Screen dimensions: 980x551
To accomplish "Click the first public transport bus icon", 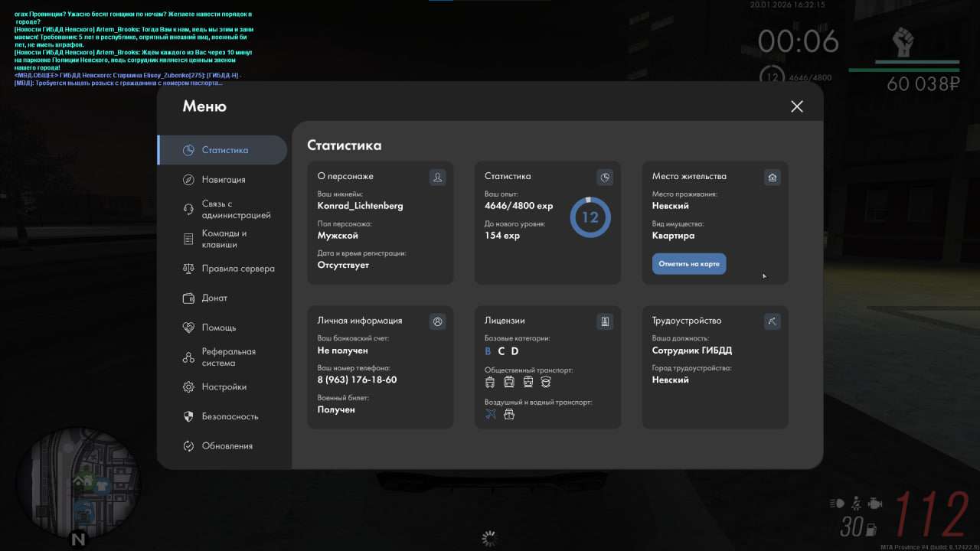I will [x=490, y=382].
